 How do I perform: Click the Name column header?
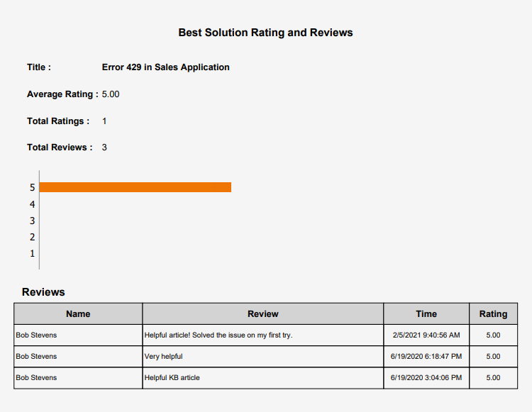(x=78, y=313)
